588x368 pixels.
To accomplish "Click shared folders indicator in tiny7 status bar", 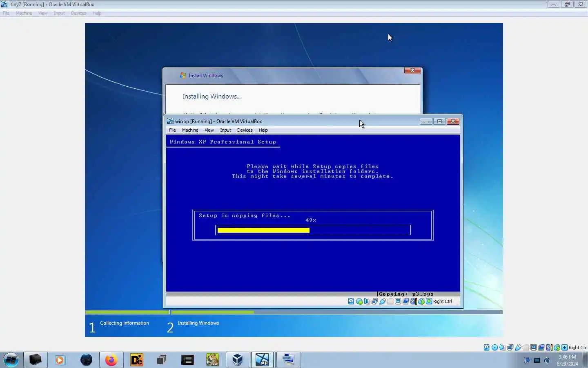I will tap(526, 348).
